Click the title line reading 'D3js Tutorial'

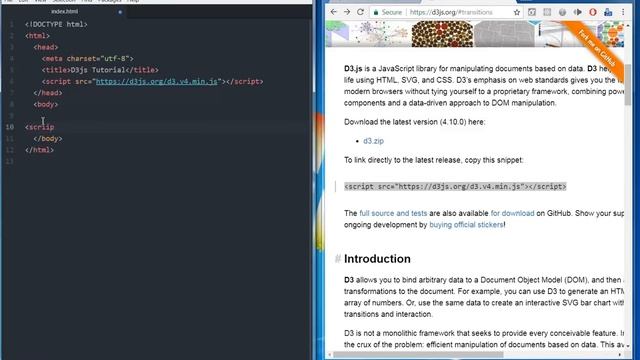pyautogui.click(x=100, y=70)
